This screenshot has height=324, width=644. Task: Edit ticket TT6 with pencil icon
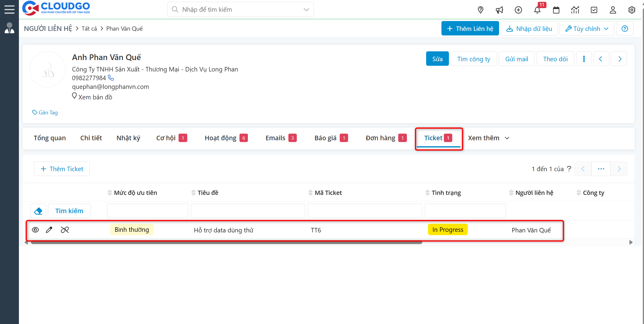49,230
